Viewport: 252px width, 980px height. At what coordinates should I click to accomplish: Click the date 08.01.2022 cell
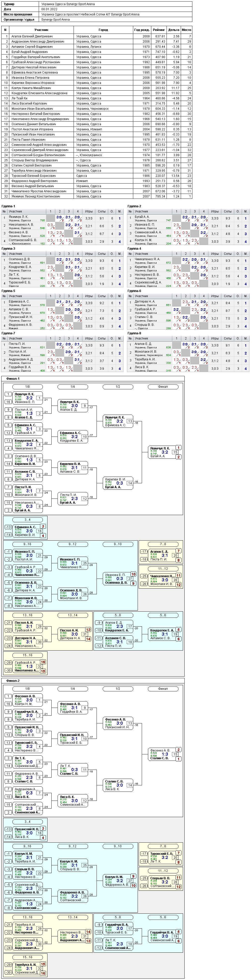coord(116,9)
